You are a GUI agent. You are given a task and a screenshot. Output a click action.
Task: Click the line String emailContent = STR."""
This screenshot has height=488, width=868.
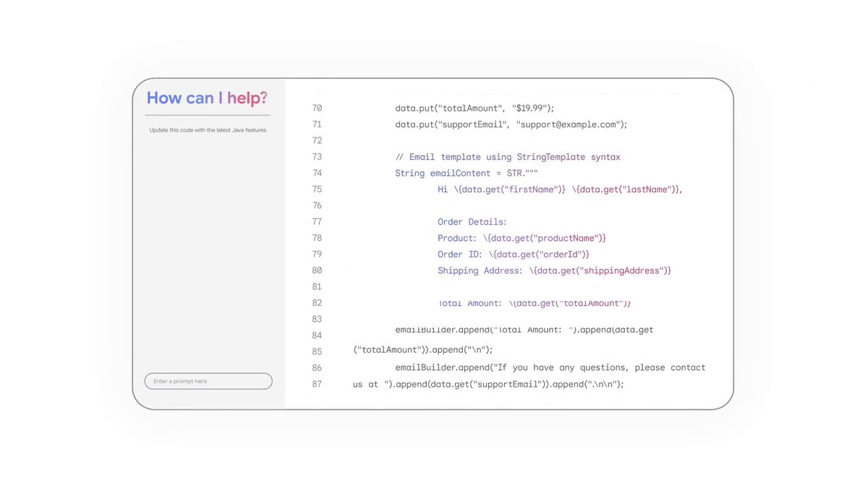coord(467,173)
